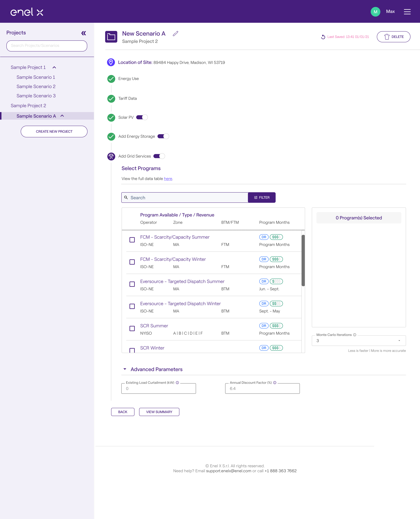Screen dimensions: 420x519
Task: Click revenue badge for Eversource Targeted Dispatch Summer
Action: click(x=276, y=281)
